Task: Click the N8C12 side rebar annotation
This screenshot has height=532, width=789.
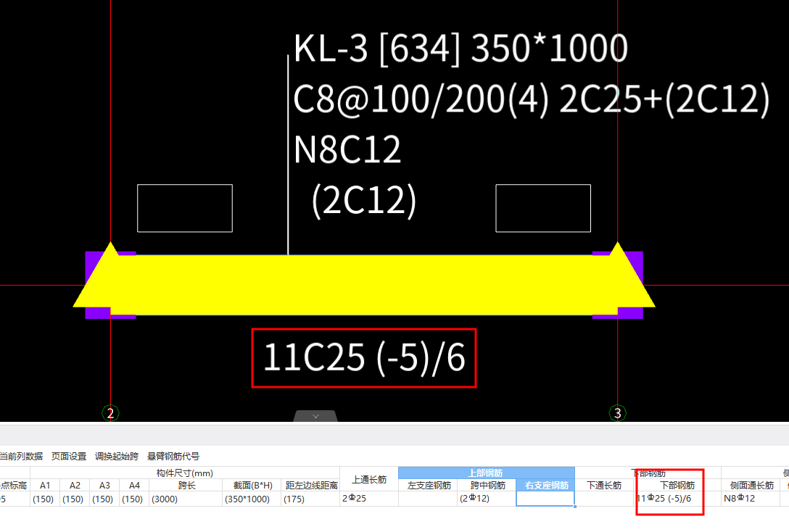Action: (x=347, y=150)
